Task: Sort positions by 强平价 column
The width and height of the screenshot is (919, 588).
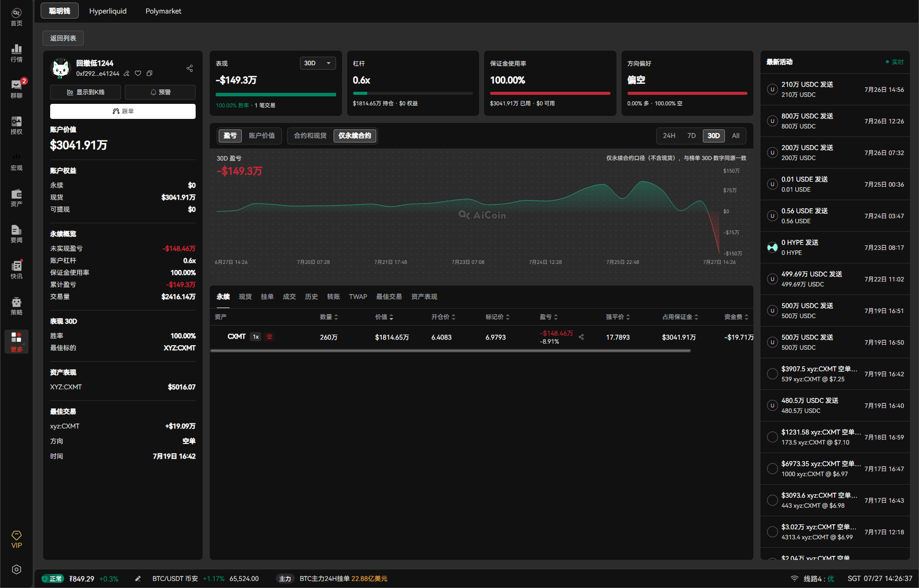Action: coord(618,317)
